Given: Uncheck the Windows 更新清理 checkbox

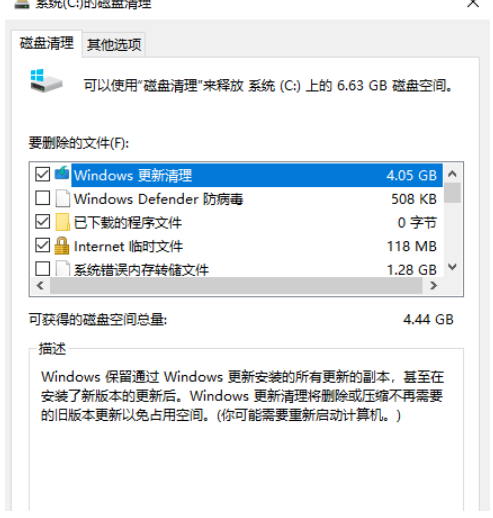Looking at the screenshot, I should coord(42,174).
